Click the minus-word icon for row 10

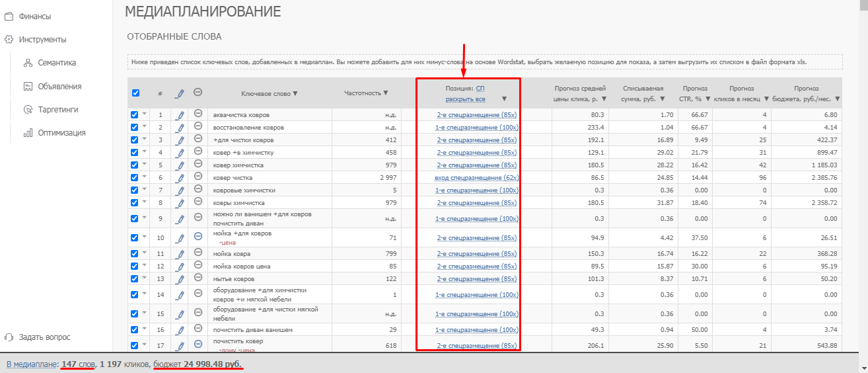(x=198, y=237)
